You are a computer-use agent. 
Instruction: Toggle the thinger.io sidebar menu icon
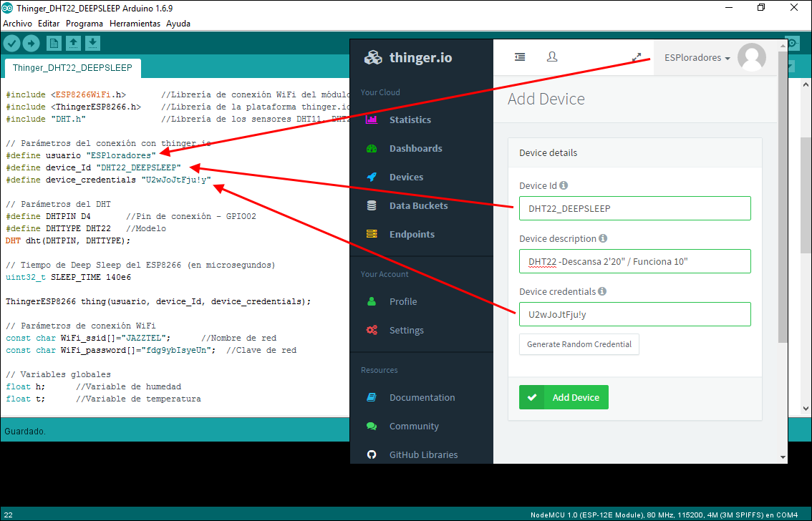pos(520,57)
